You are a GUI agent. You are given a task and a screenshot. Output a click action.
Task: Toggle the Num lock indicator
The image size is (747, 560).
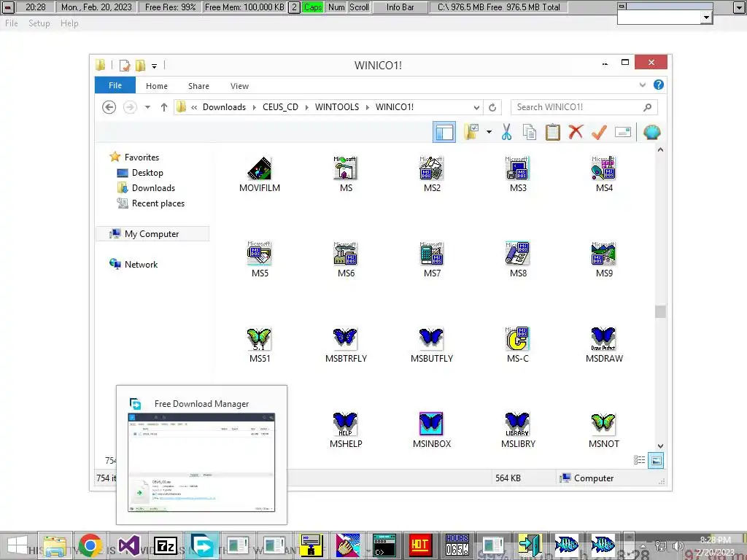pos(336,7)
